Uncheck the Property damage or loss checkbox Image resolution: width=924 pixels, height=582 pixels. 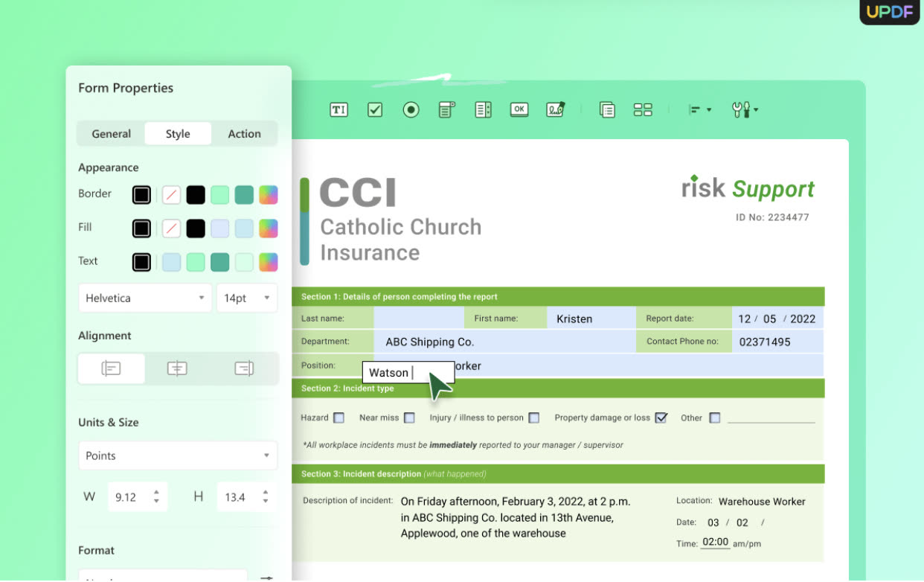coord(661,418)
